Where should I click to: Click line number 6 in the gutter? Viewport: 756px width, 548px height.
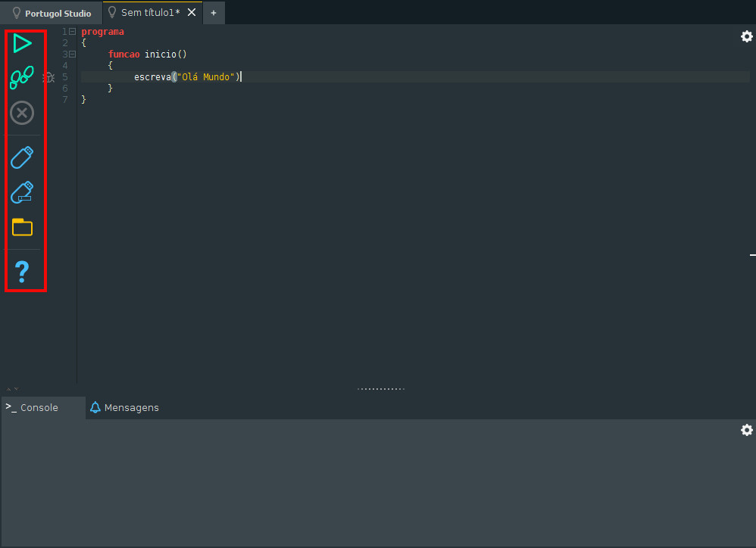point(65,88)
